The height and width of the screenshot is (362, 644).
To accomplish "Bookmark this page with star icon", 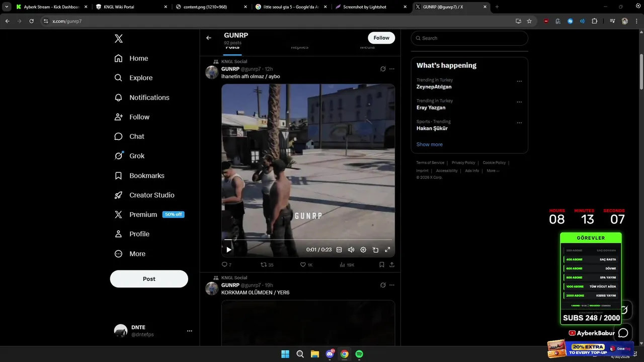I will click(529, 21).
